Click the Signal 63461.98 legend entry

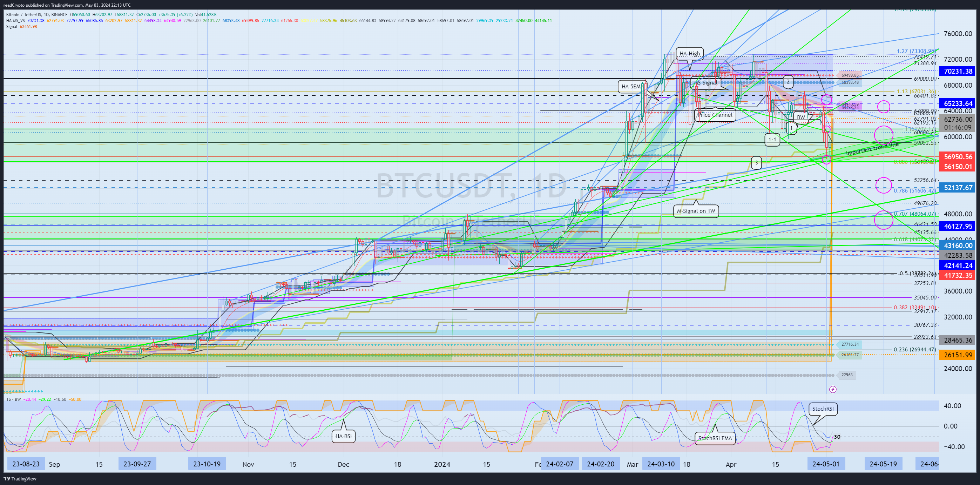[x=22, y=27]
